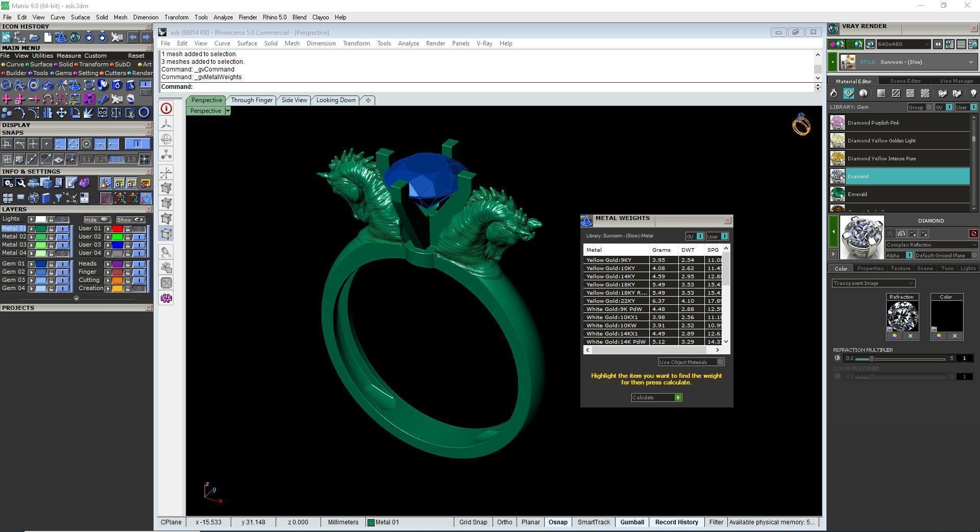Go back with the Icon History left arrow

[x=133, y=37]
